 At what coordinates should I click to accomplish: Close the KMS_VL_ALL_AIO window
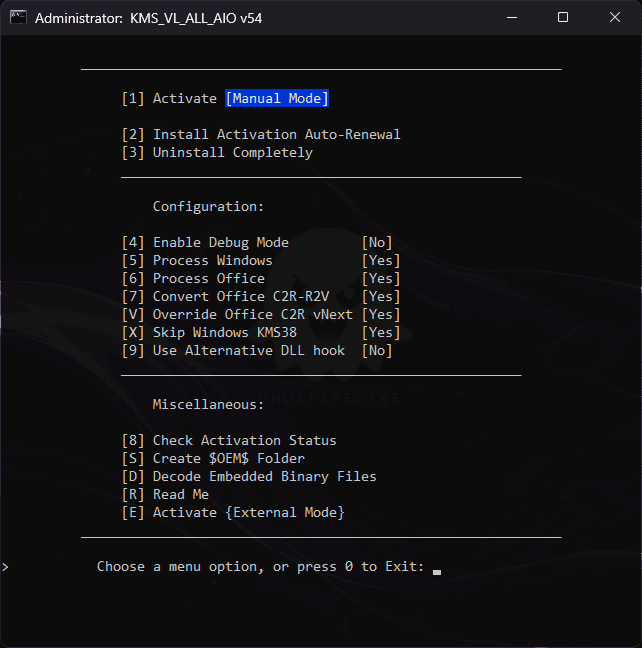coord(615,18)
